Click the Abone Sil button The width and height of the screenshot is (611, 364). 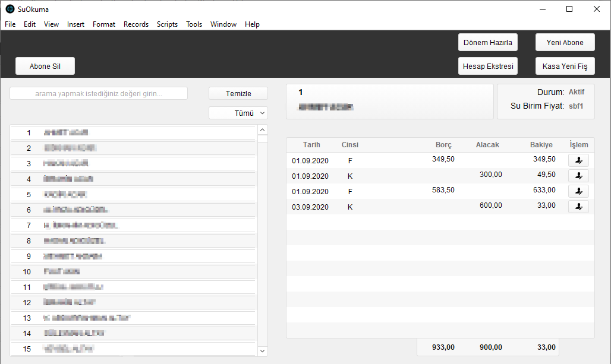pos(45,66)
